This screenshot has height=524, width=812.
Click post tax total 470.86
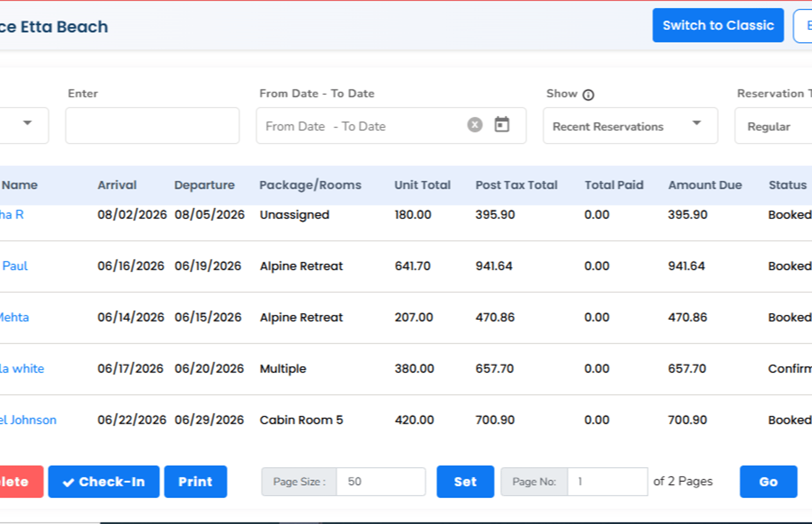495,317
